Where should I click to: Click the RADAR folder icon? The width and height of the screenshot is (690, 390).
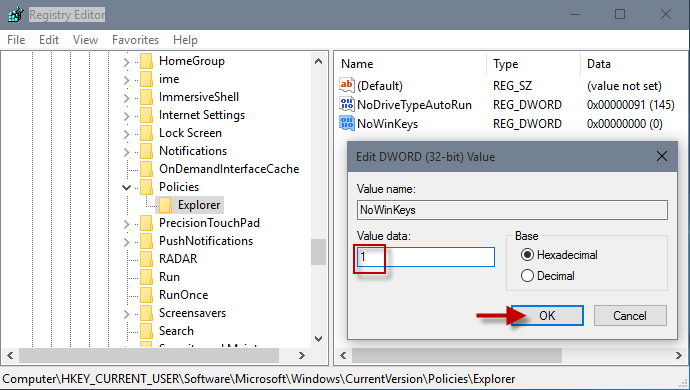pos(146,259)
